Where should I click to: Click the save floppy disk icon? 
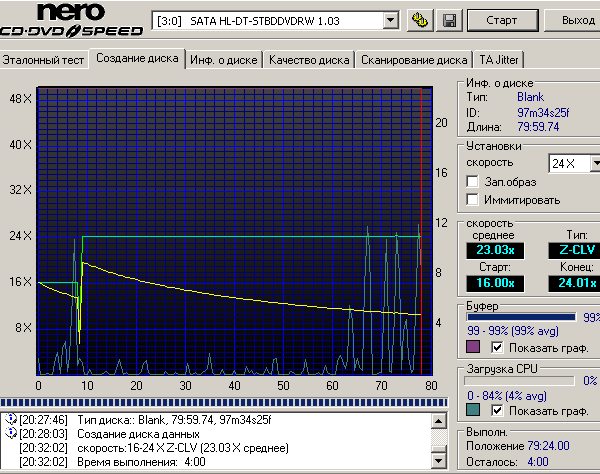pos(449,20)
